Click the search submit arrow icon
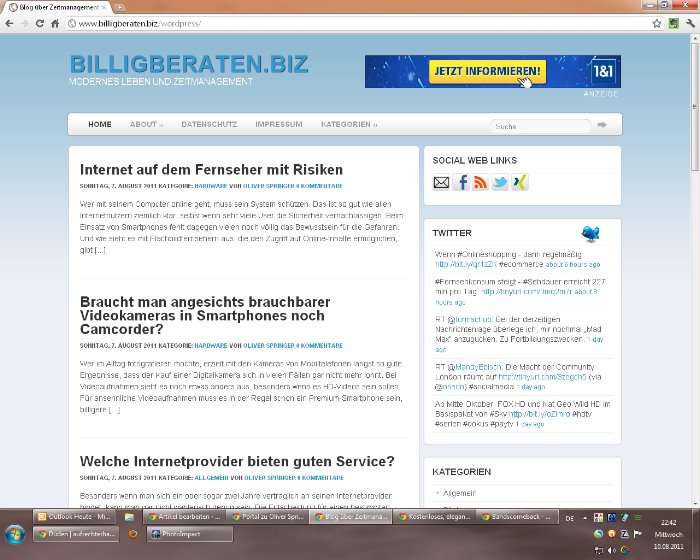This screenshot has height=560, width=700. pos(602,125)
